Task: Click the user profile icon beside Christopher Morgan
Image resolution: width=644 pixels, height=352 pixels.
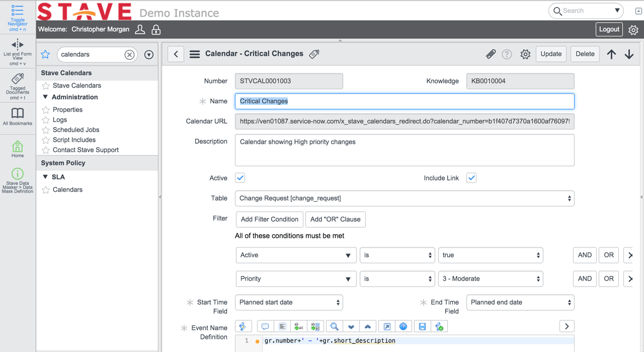Action: pos(140,30)
